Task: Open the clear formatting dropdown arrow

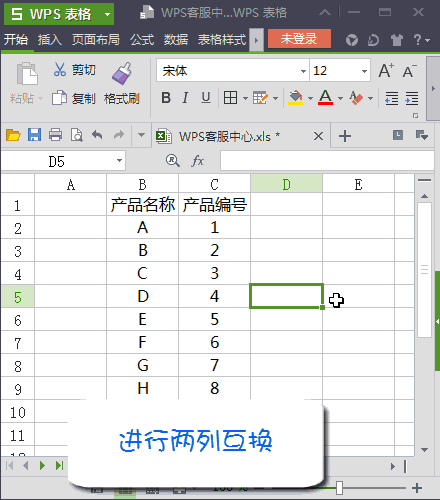Action: (370, 98)
